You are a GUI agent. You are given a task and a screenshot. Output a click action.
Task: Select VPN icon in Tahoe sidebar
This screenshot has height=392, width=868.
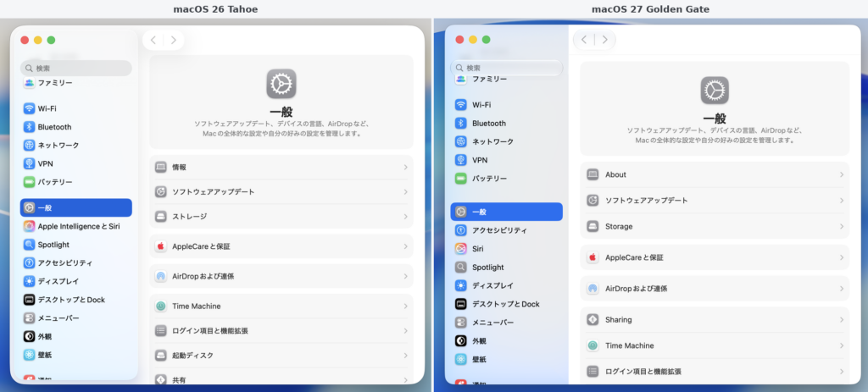(x=30, y=163)
